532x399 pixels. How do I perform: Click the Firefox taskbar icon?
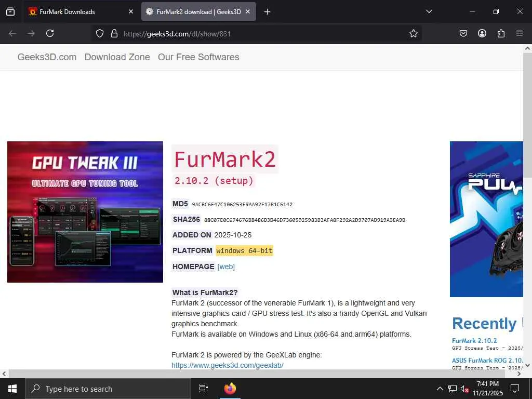pyautogui.click(x=230, y=389)
